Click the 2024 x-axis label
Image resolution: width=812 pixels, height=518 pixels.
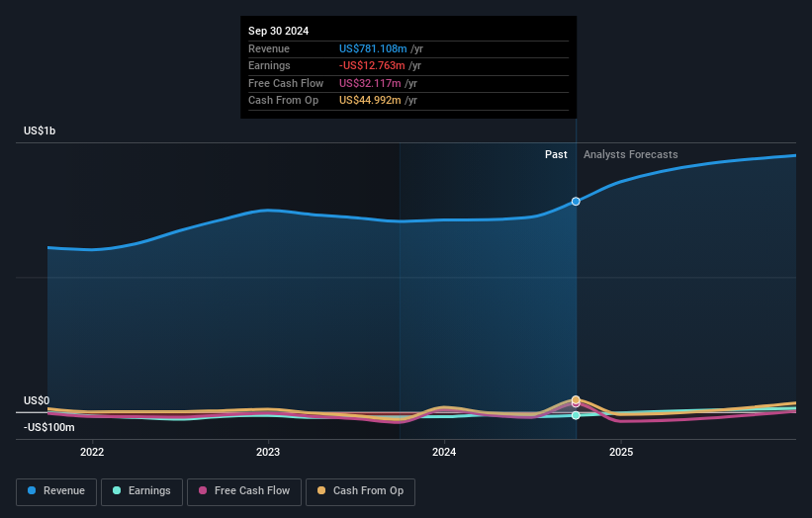(x=444, y=453)
